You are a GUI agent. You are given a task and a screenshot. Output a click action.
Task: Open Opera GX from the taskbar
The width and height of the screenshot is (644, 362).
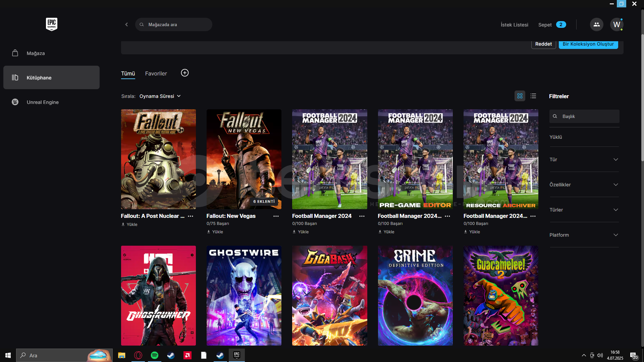(x=138, y=355)
